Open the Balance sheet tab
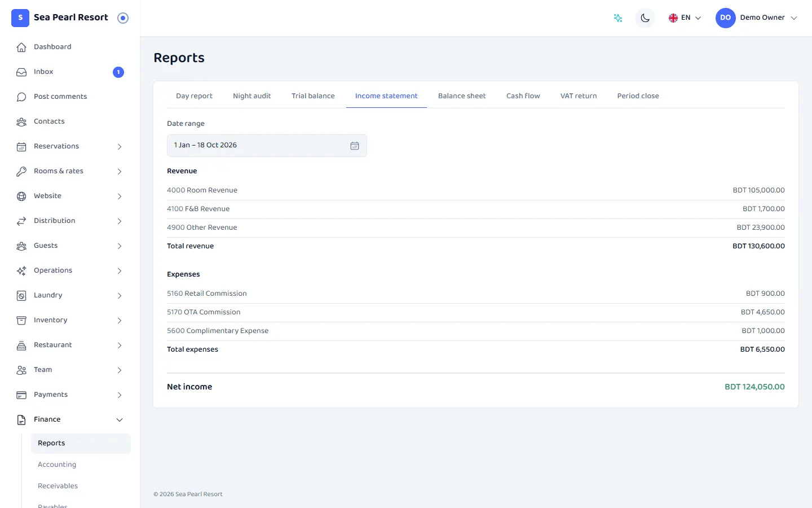This screenshot has width=812, height=508. pos(462,96)
